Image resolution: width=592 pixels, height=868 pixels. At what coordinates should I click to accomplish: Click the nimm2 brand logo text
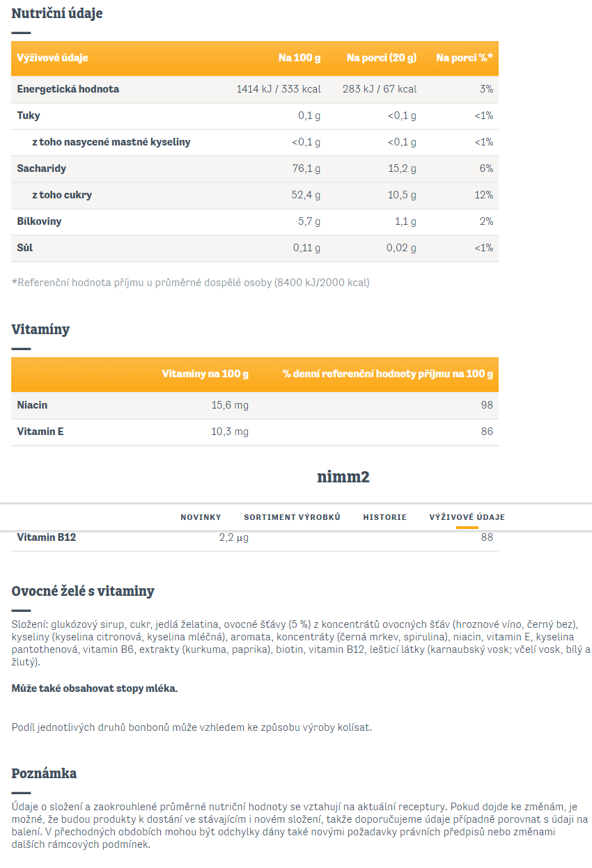[343, 477]
